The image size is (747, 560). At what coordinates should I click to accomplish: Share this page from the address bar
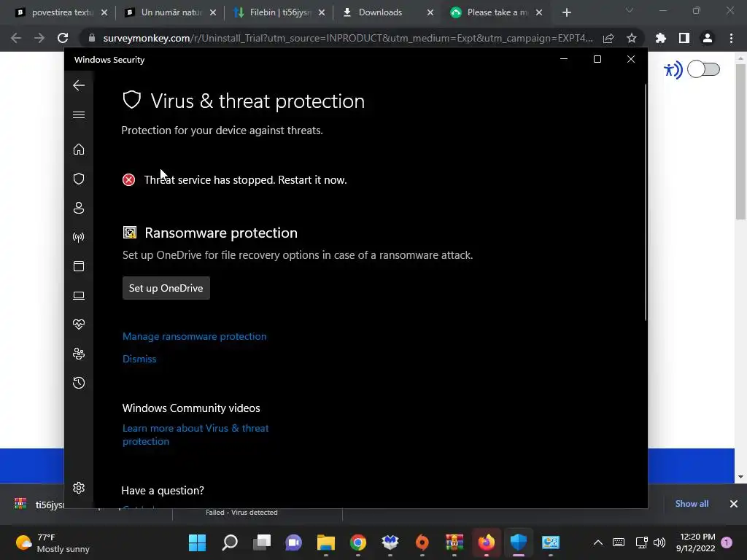point(608,38)
